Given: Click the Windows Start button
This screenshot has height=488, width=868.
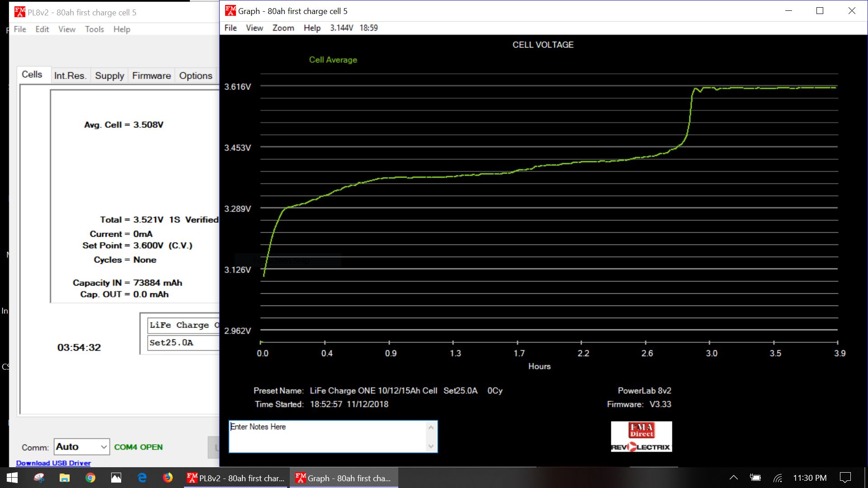Looking at the screenshot, I should [x=12, y=478].
